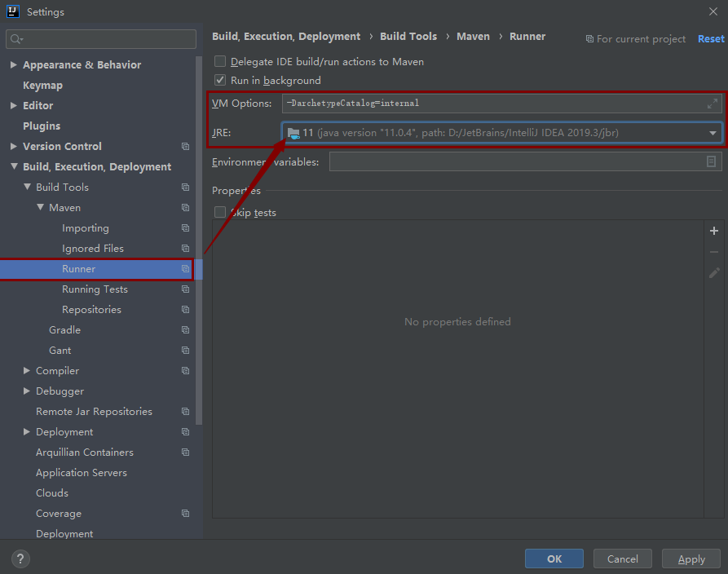Viewport: 728px width, 574px height.
Task: Open help with the question mark icon
Action: coord(20,559)
